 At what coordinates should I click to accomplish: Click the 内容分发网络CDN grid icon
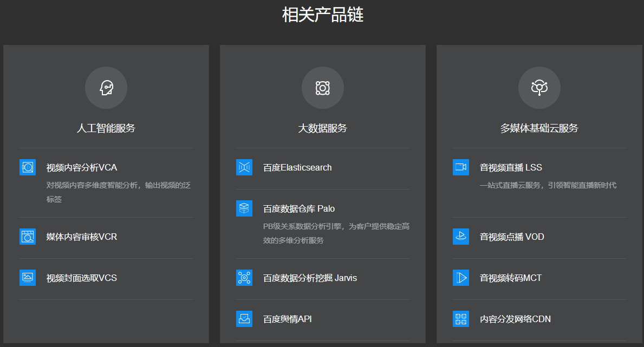(x=461, y=319)
